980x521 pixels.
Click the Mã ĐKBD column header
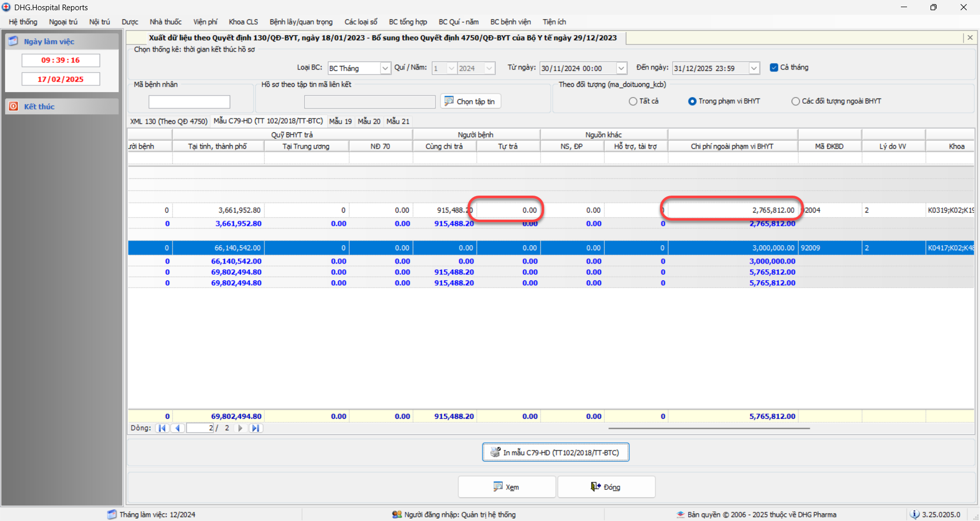(829, 146)
